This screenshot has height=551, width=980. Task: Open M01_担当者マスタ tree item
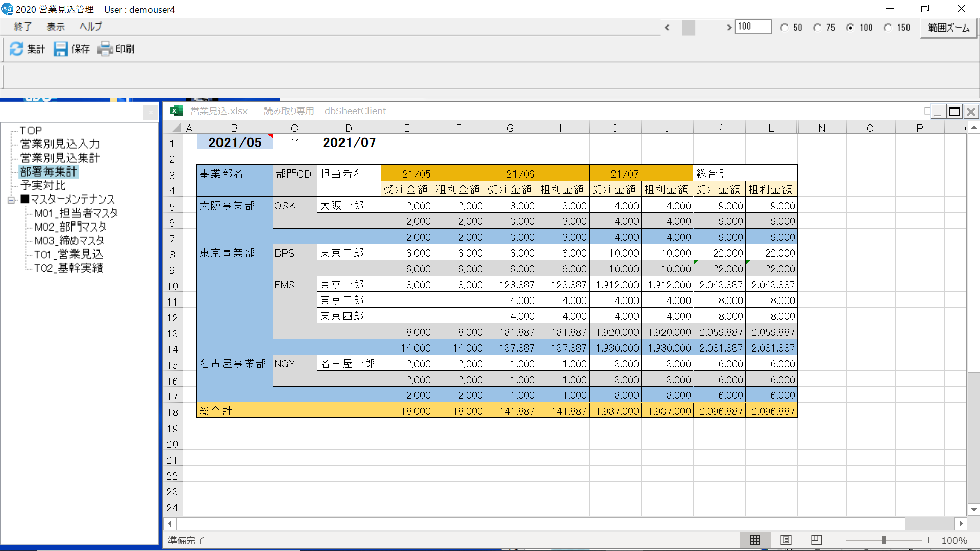pyautogui.click(x=76, y=213)
